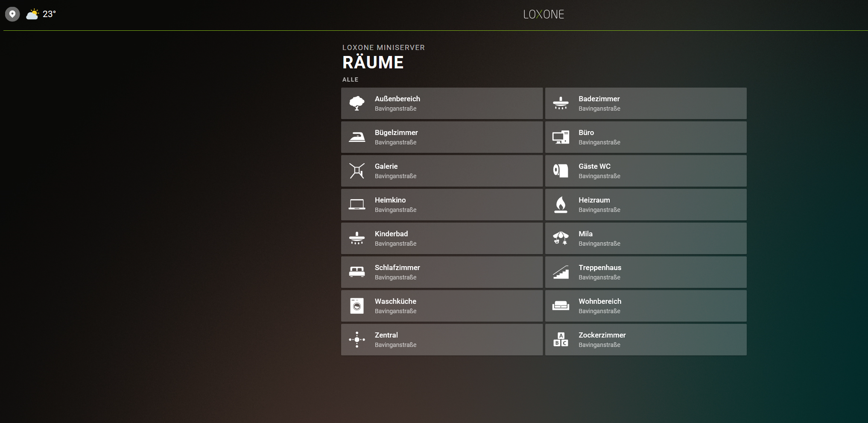This screenshot has height=423, width=868.
Task: Click the Treppenhaus stairs icon
Action: (x=561, y=272)
